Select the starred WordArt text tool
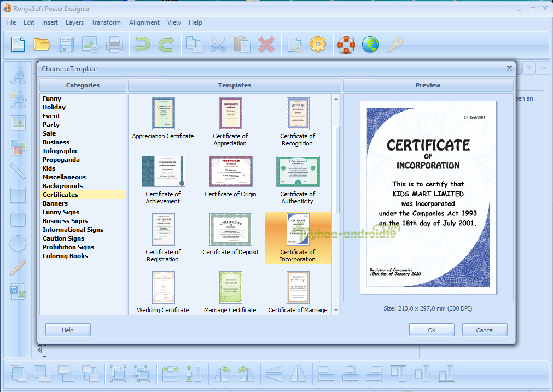553x392 pixels. (18, 99)
